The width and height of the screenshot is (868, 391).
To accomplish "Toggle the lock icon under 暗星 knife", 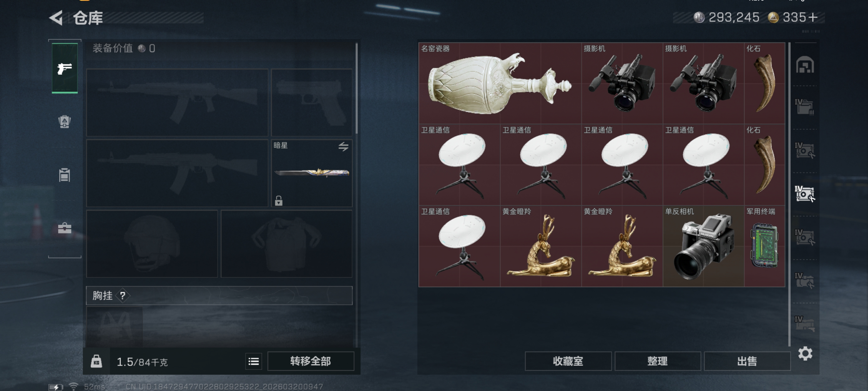I will pos(278,200).
